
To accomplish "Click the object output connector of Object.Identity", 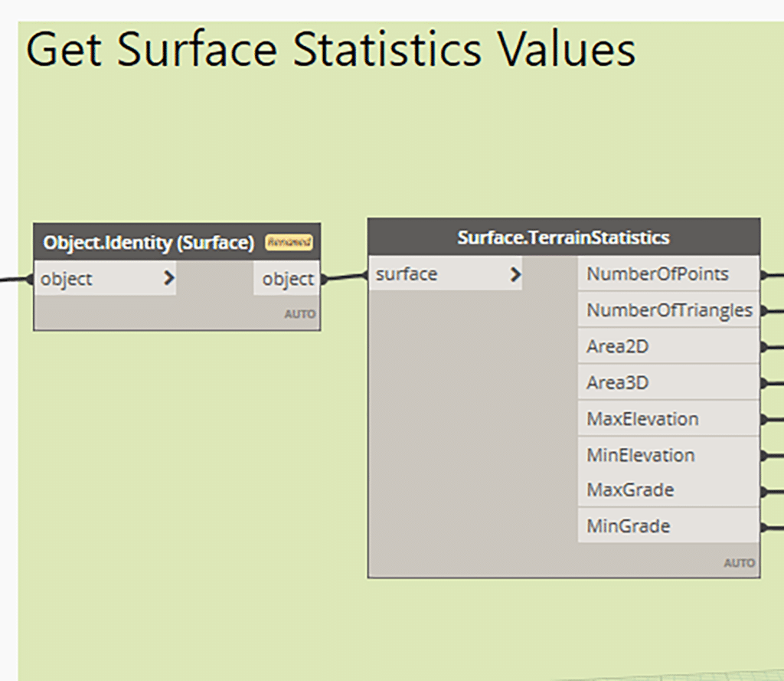I will (x=325, y=279).
